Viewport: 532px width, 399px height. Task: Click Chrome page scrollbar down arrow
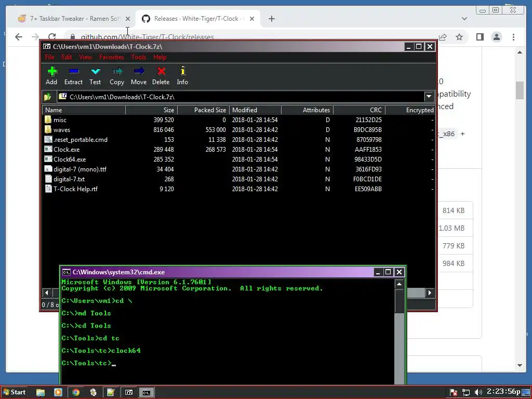(520, 365)
